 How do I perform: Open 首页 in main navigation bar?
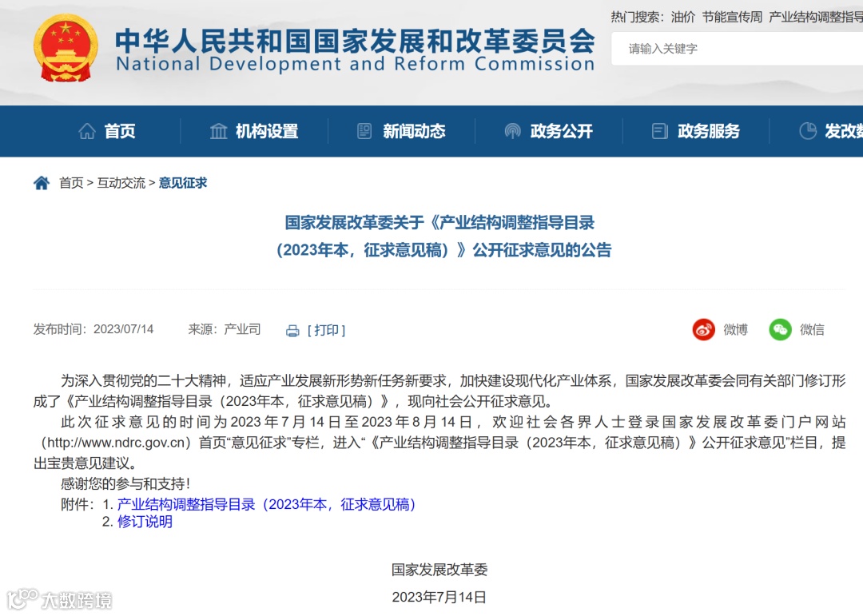pos(119,131)
